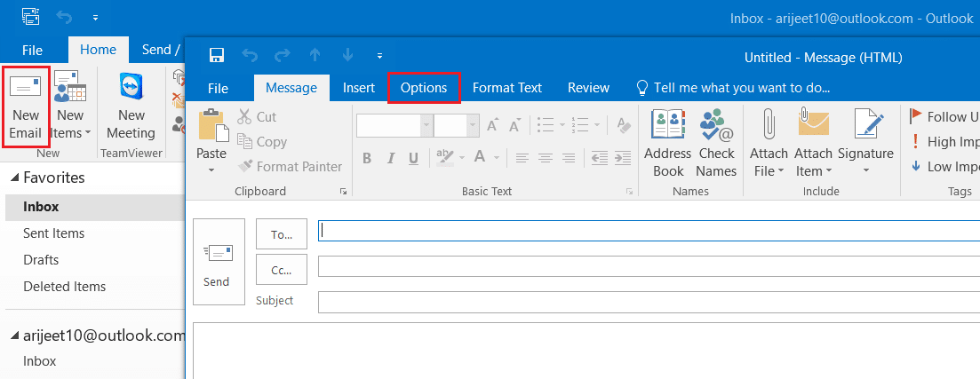980x379 pixels.
Task: Click the Clear All Formatting icon
Action: point(623,125)
